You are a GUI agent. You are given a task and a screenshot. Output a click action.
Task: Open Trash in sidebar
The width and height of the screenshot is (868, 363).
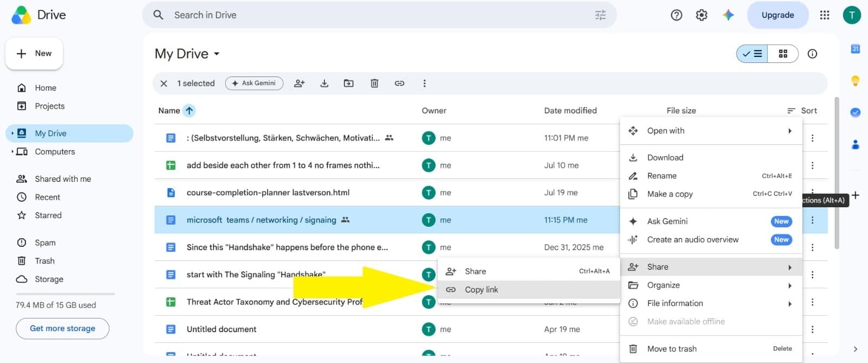pyautogui.click(x=69, y=261)
